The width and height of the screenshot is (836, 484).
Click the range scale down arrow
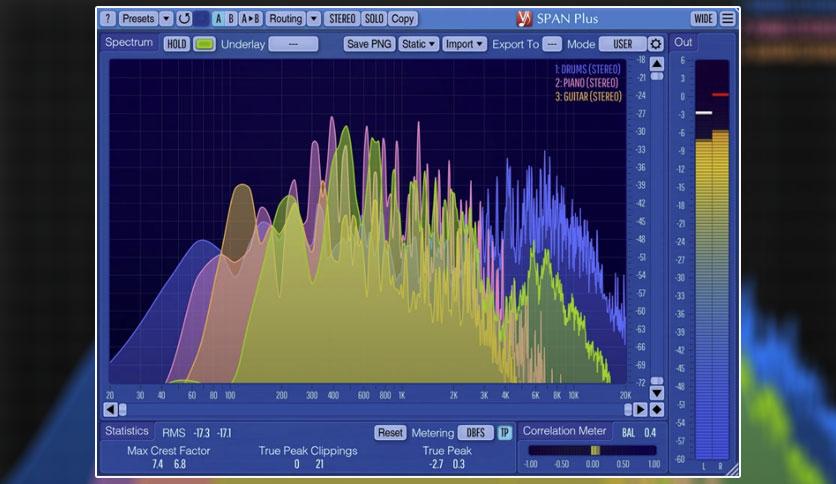click(x=657, y=393)
